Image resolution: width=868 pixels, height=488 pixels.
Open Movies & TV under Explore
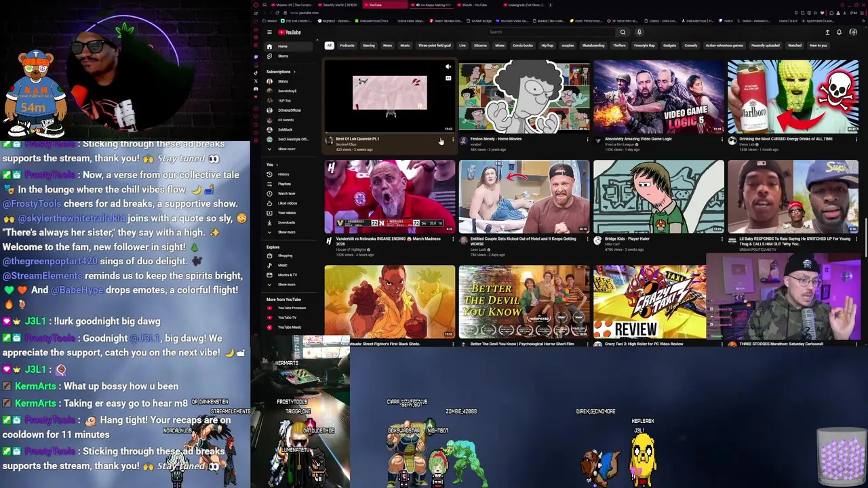click(289, 274)
